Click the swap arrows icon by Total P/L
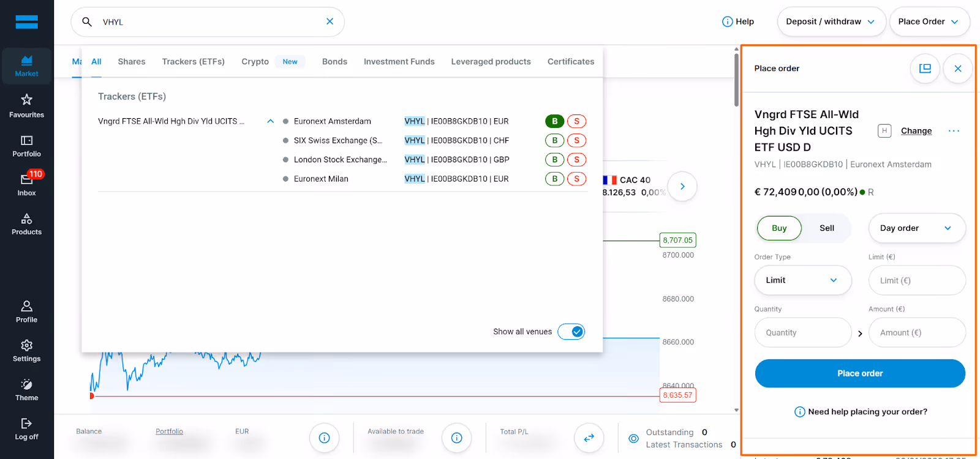This screenshot has height=459, width=980. pyautogui.click(x=589, y=438)
